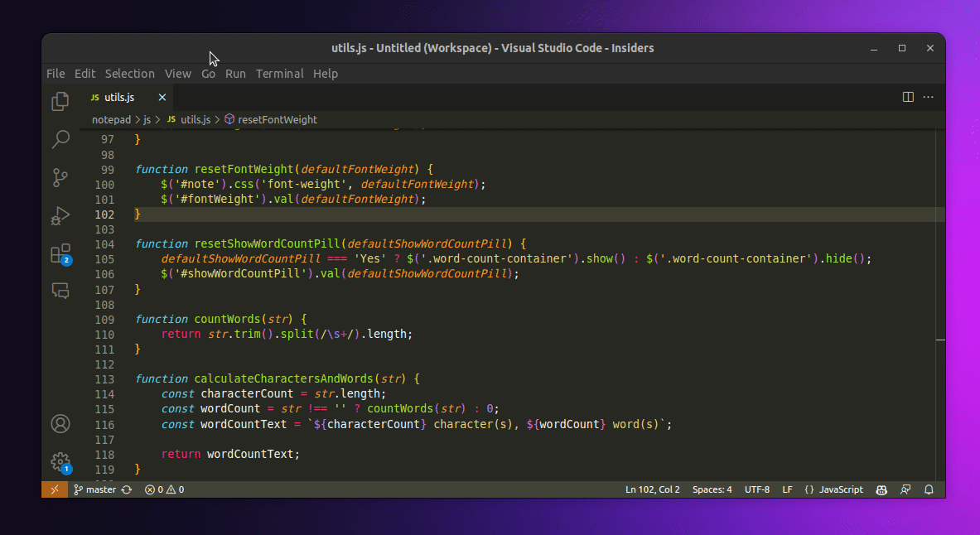Viewport: 980px width, 535px height.
Task: Change language mode via JavaScript selector
Action: [838, 489]
